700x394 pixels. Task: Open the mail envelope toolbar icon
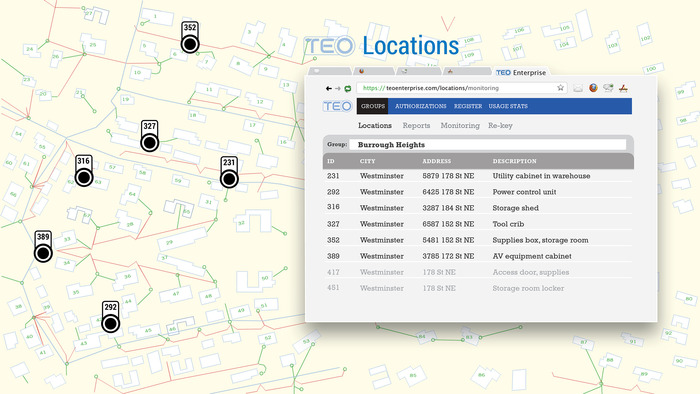pos(578,88)
